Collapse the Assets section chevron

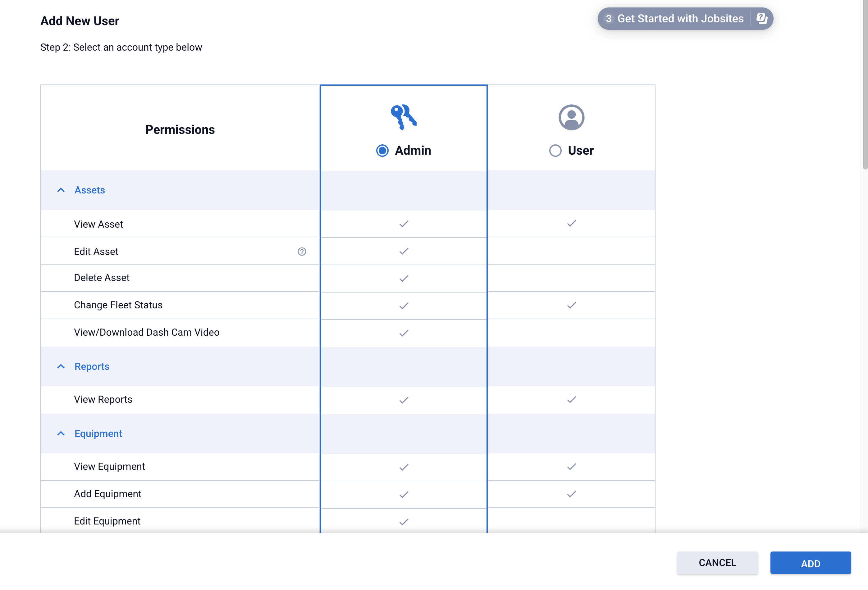(61, 190)
